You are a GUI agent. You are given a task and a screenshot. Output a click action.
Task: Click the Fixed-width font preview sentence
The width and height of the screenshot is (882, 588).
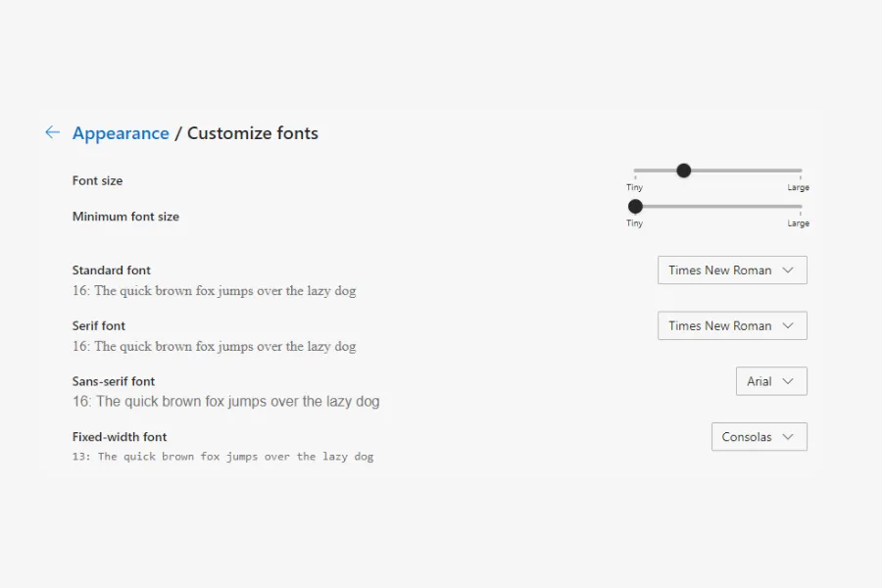(x=221, y=457)
